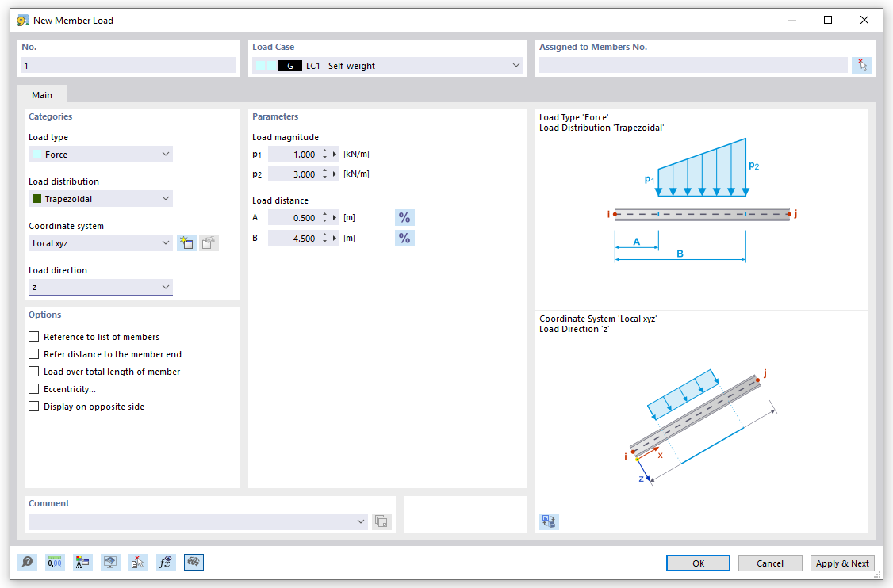Close the New Member Load dialog
Image resolution: width=893 pixels, height=588 pixels.
(864, 20)
